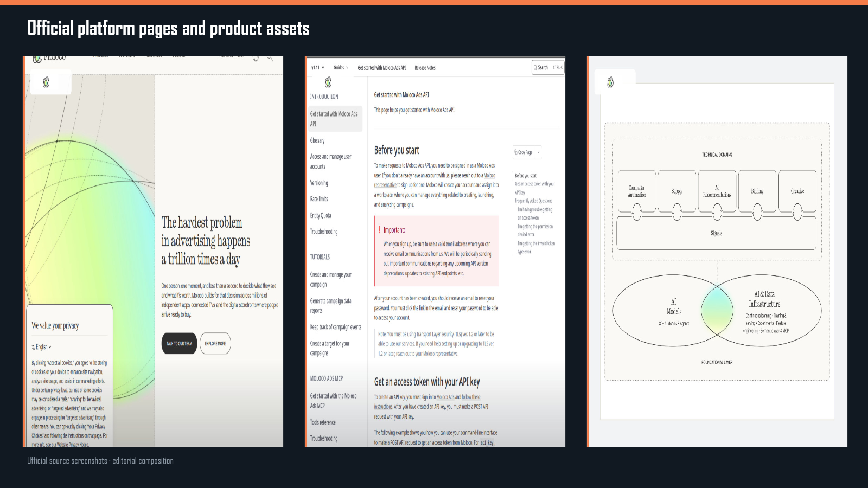This screenshot has height=488, width=868.
Task: Focus the docs Search field
Action: pos(548,68)
